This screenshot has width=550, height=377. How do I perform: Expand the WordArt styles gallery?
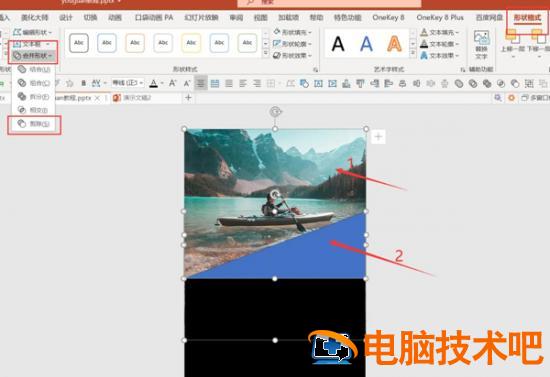coord(413,54)
